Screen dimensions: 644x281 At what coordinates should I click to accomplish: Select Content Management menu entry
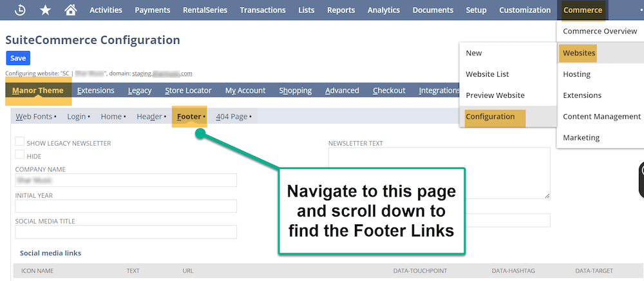click(x=600, y=117)
